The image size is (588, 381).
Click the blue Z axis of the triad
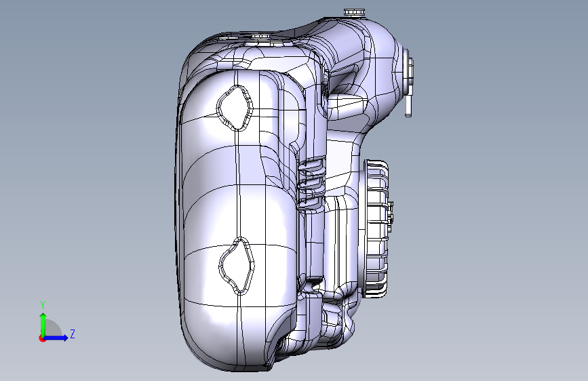click(56, 338)
